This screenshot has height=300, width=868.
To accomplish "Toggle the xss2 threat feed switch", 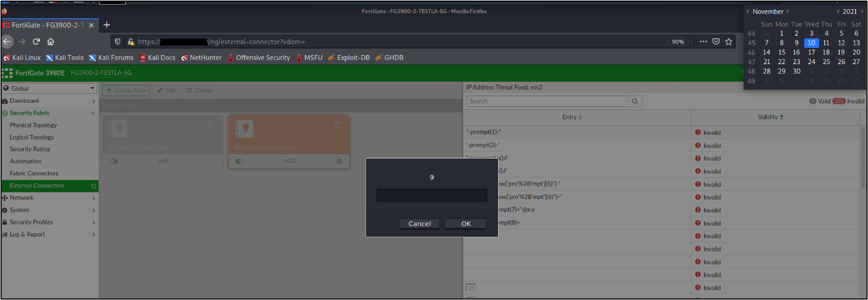I will click(x=239, y=161).
